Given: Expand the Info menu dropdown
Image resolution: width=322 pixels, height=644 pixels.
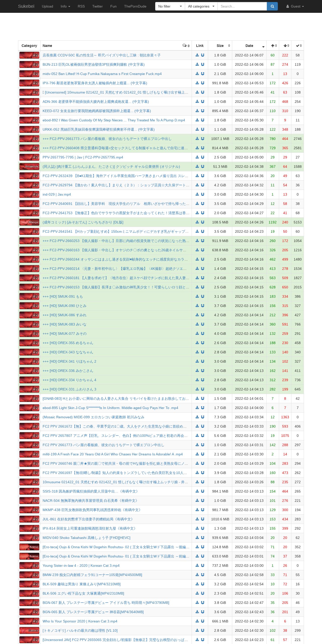Looking at the screenshot, I should tap(65, 6).
